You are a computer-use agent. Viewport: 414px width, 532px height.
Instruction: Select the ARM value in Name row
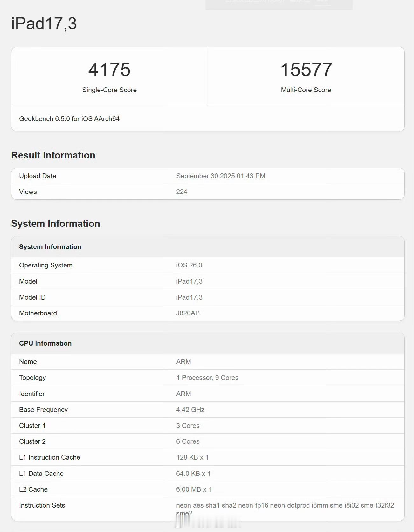point(183,362)
